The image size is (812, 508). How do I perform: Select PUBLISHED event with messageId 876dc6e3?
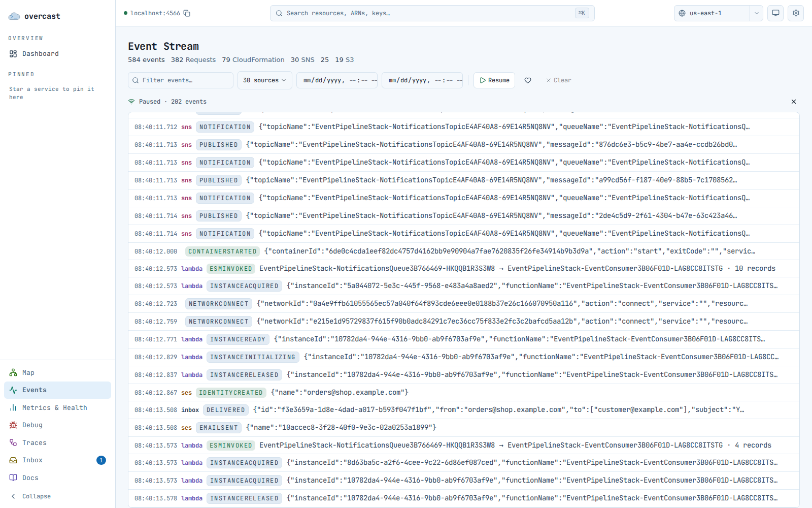click(x=464, y=145)
